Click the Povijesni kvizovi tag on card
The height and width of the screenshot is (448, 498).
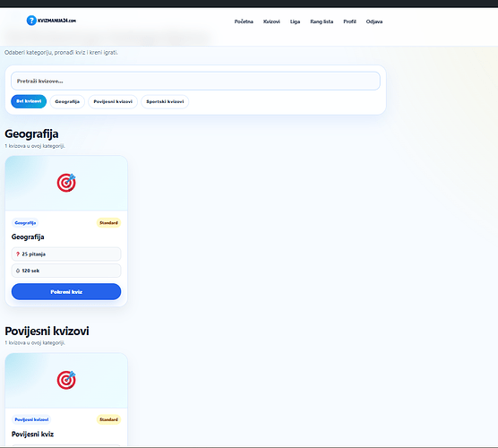tap(31, 419)
